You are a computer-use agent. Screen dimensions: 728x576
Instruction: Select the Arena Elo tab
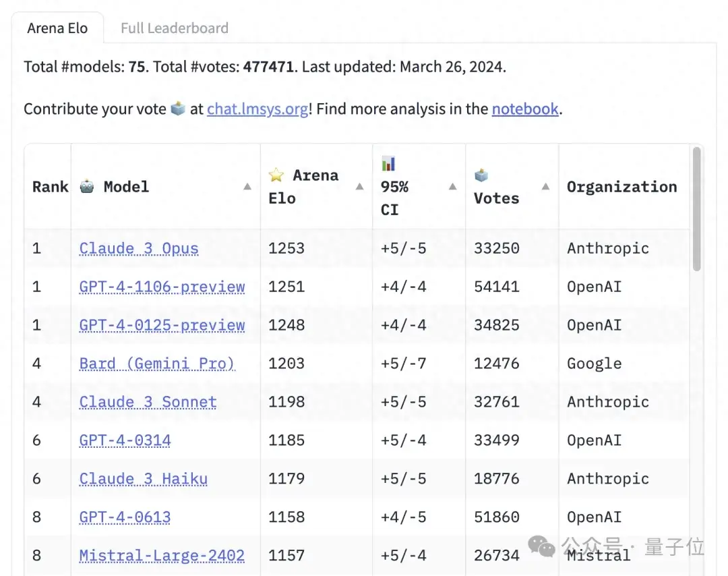tap(57, 28)
